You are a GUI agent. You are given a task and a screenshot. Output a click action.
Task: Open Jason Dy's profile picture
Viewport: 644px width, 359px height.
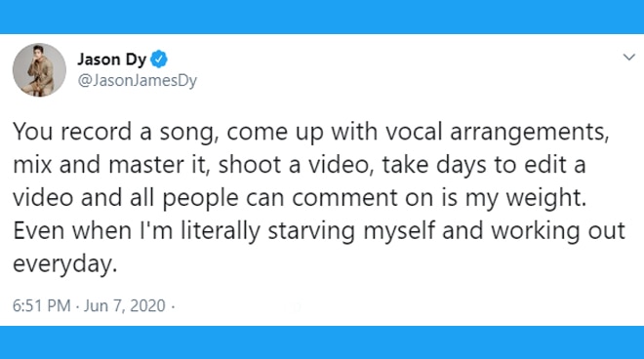pos(39,70)
